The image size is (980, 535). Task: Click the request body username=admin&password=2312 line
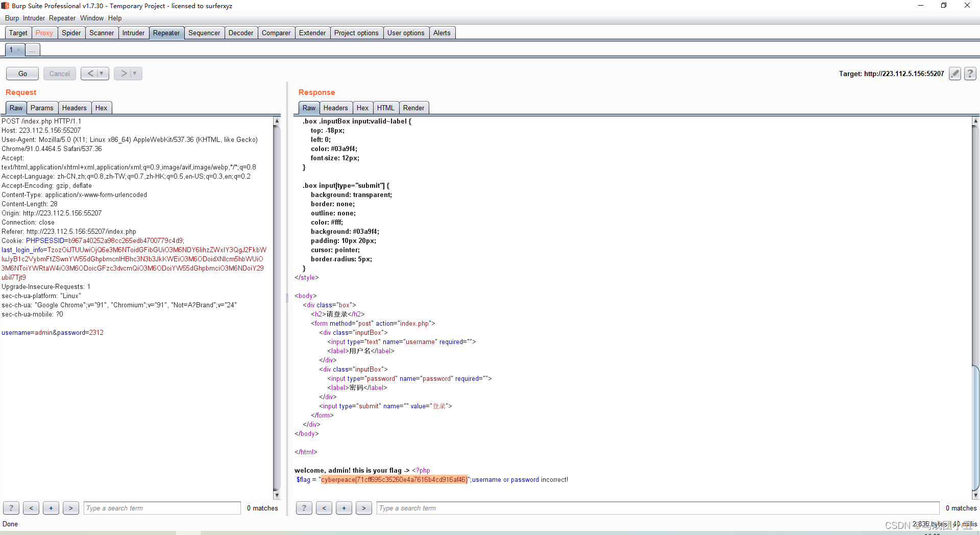(x=53, y=332)
